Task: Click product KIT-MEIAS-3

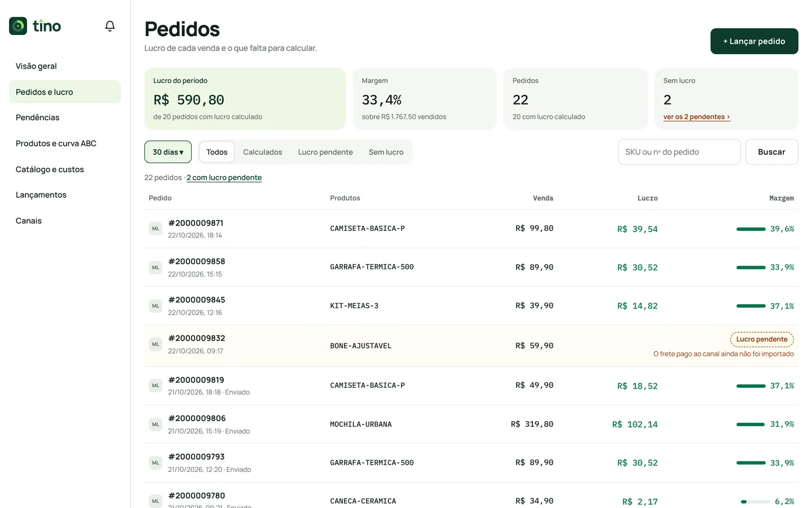Action: coord(354,306)
